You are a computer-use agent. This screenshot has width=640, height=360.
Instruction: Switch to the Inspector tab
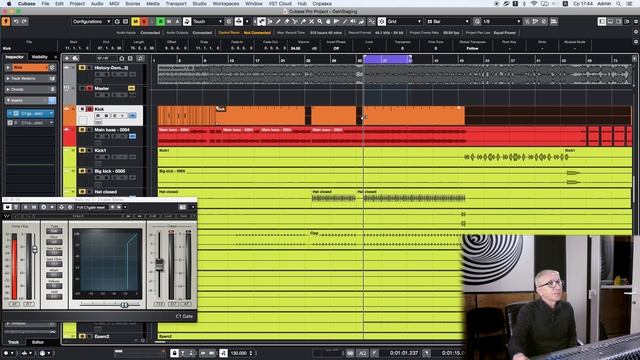coord(14,57)
